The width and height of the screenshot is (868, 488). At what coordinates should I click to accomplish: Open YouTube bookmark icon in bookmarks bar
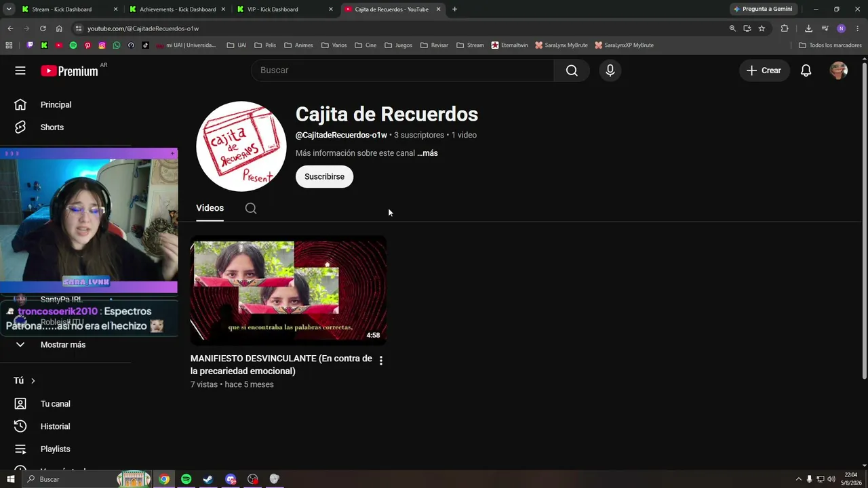pyautogui.click(x=58, y=45)
